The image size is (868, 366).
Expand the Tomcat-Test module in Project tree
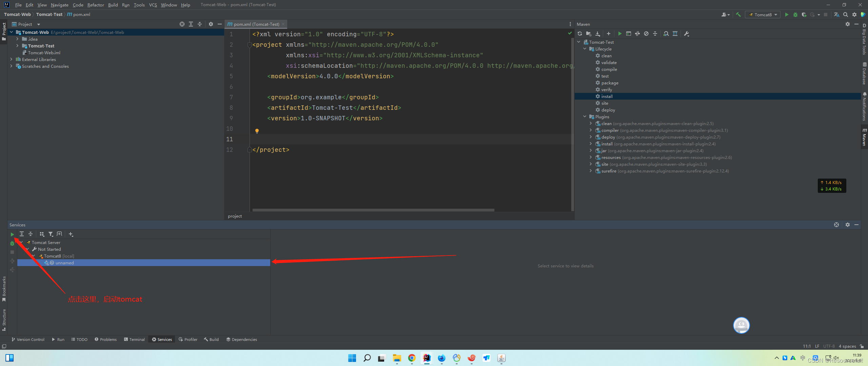coord(17,46)
